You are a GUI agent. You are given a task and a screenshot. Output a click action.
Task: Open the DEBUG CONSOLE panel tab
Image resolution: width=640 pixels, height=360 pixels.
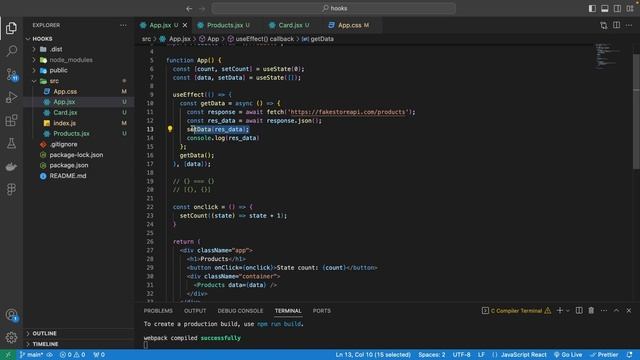tap(240, 311)
